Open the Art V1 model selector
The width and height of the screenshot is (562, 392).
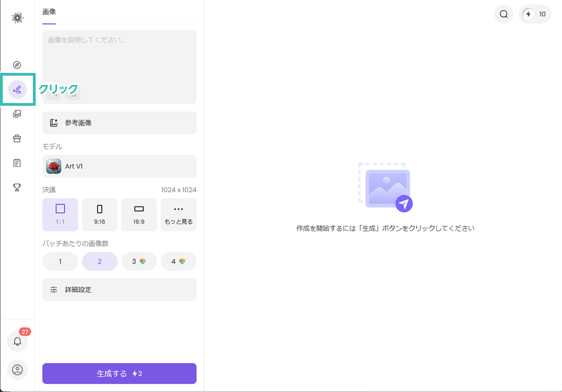(120, 166)
